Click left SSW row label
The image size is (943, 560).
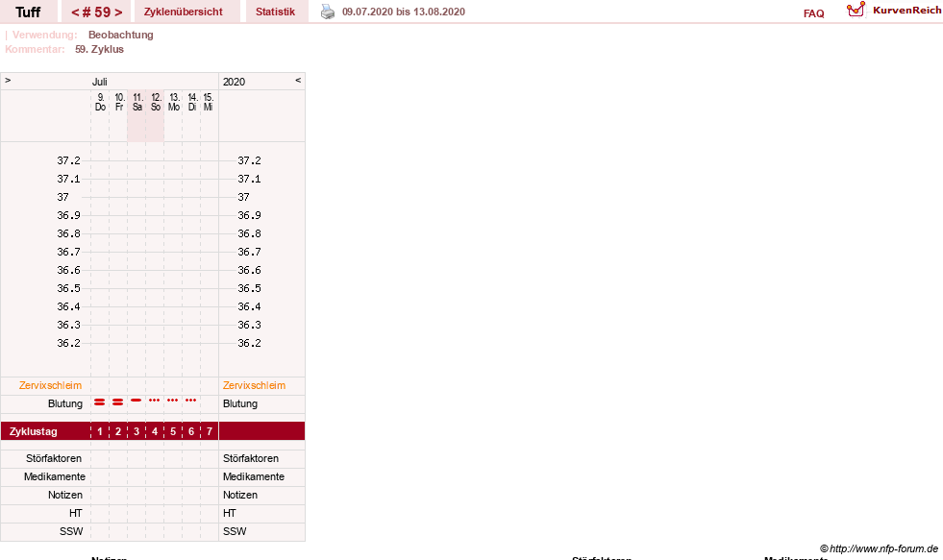tap(71, 531)
